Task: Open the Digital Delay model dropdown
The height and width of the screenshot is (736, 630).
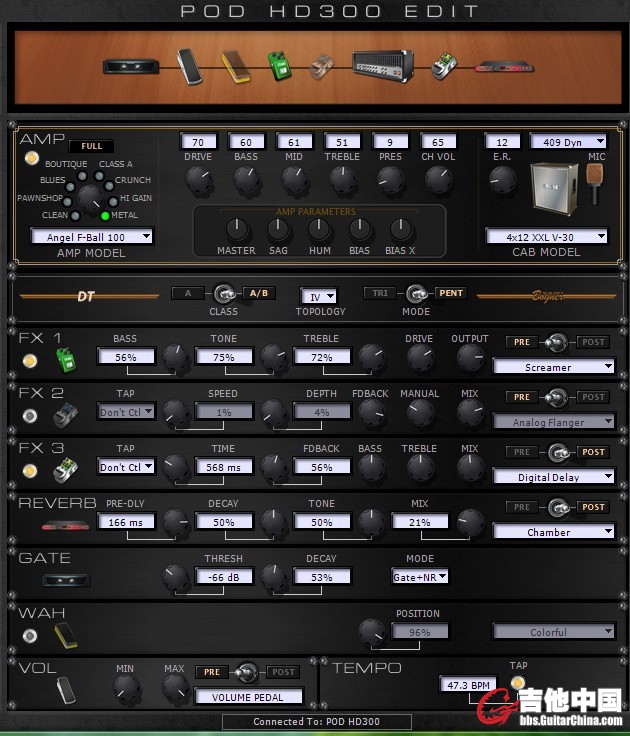Action: [x=553, y=477]
